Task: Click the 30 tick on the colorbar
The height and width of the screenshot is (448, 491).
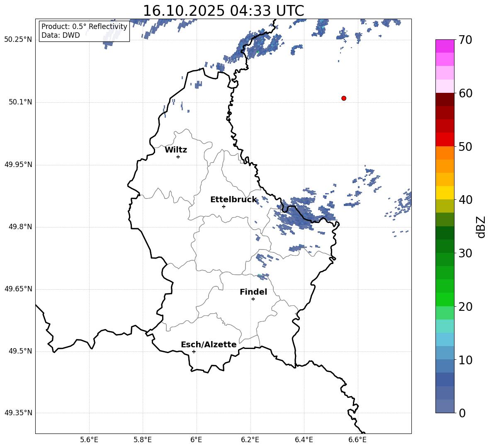Action: tap(465, 253)
